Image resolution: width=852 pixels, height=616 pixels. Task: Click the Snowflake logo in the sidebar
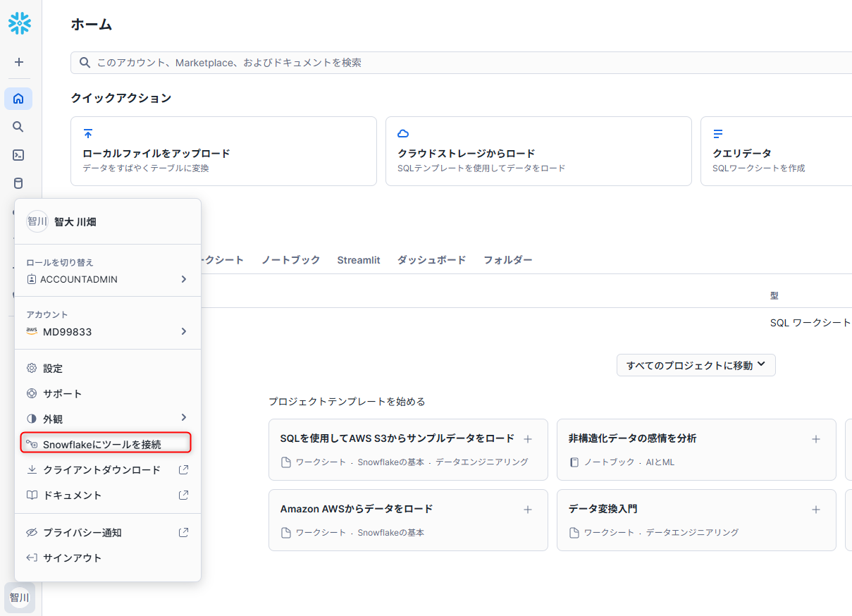click(x=19, y=23)
